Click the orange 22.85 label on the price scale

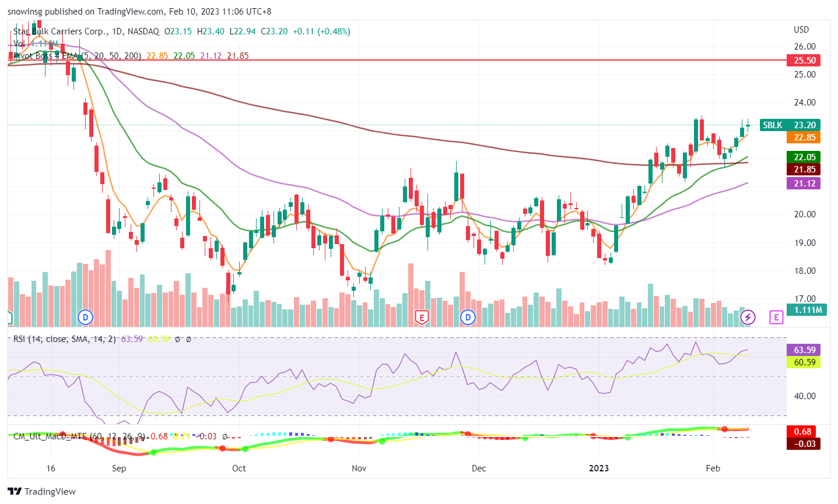pos(804,138)
